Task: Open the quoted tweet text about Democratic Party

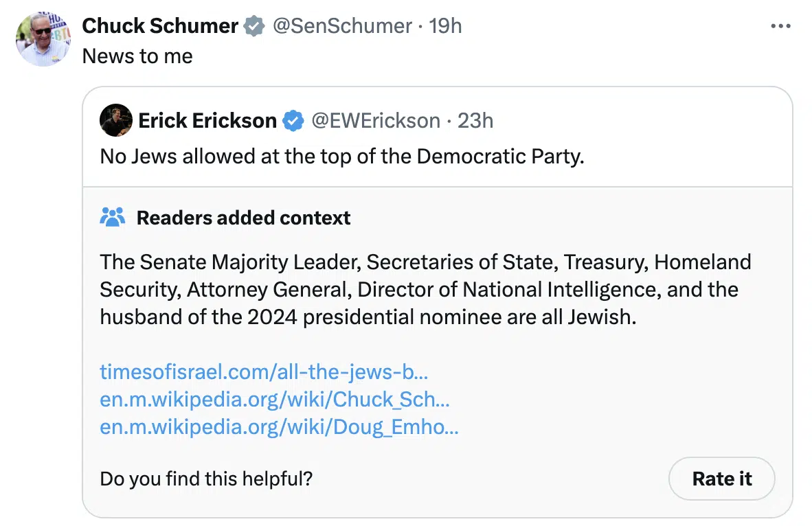Action: [342, 157]
